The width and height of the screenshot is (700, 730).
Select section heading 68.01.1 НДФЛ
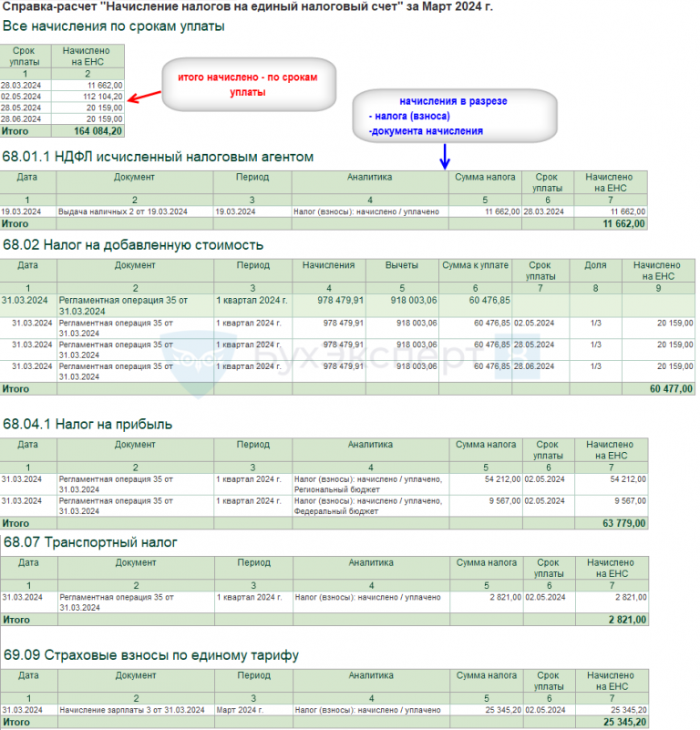[158, 157]
